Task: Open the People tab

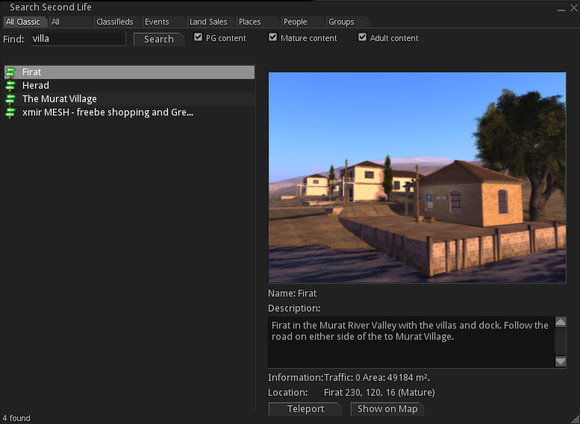Action: (303, 22)
